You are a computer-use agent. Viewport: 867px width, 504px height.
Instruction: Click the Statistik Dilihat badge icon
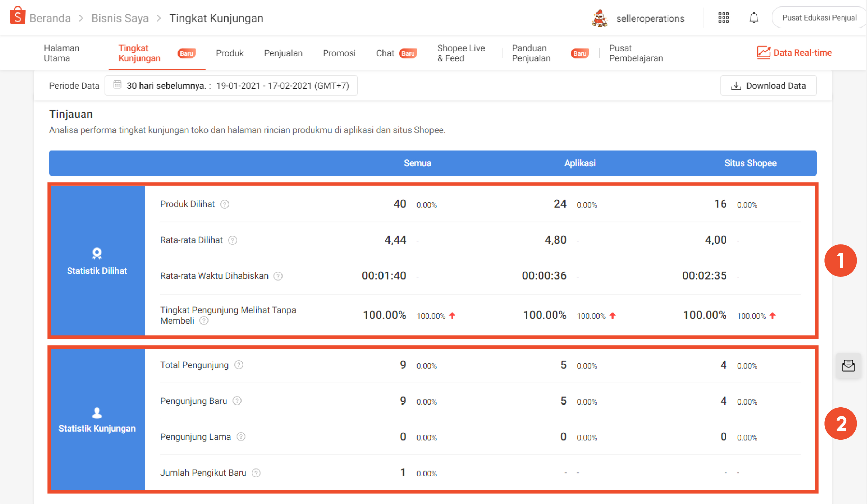click(97, 254)
